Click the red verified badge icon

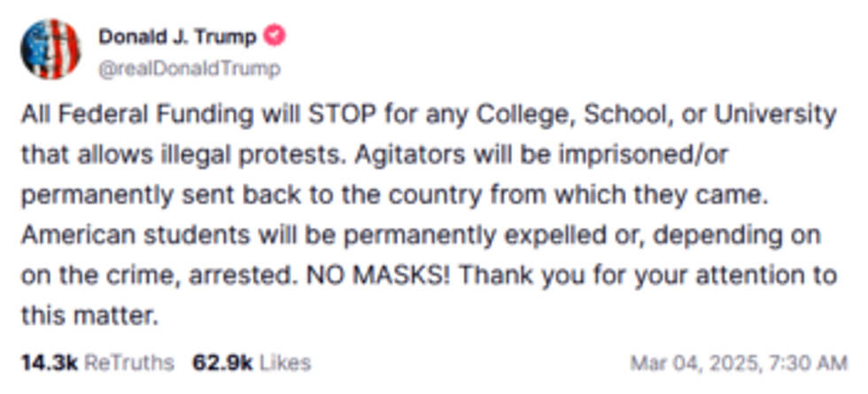pyautogui.click(x=276, y=37)
